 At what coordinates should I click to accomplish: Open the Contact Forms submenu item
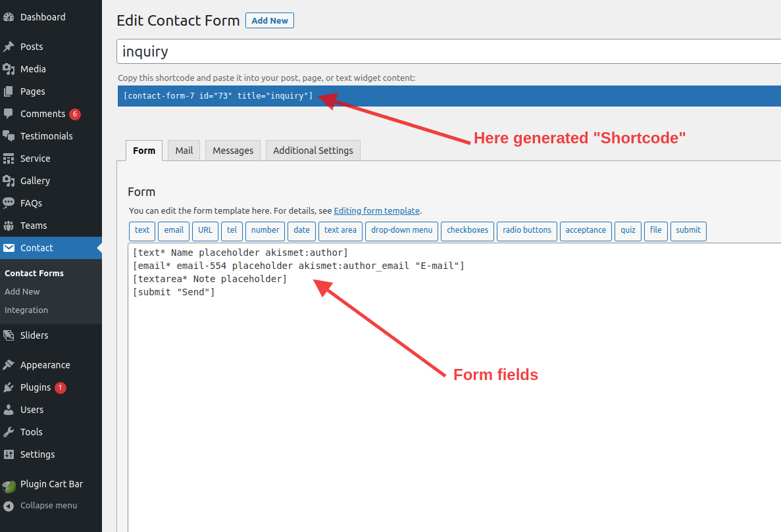(34, 273)
